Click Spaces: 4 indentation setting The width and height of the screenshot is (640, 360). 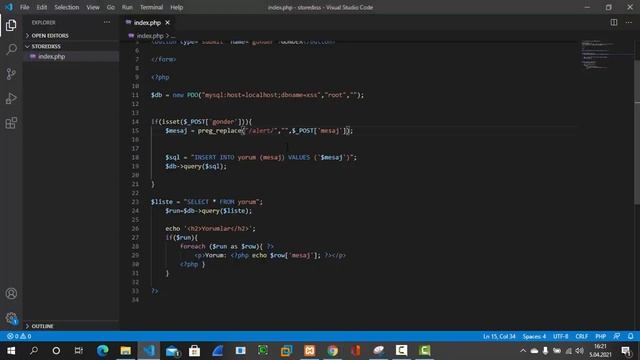point(534,336)
